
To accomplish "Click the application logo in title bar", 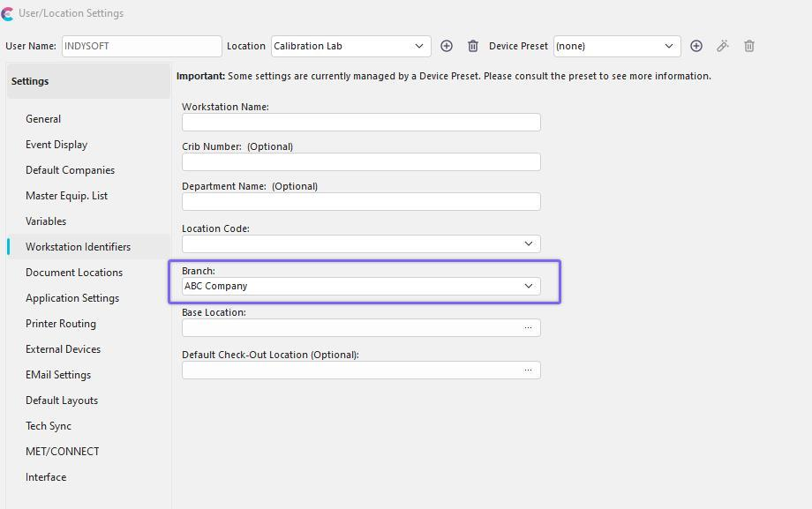I will [x=7, y=14].
